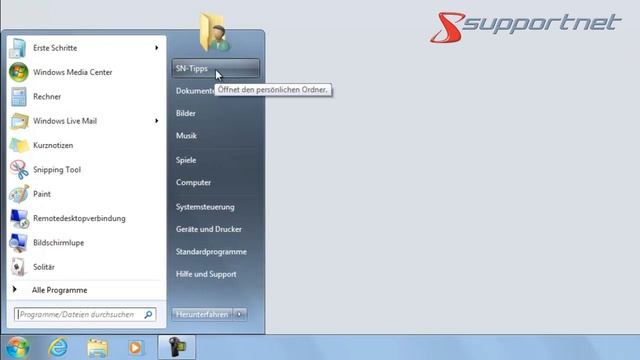Expand the Windows Live Mail submenu arrow
This screenshot has height=360, width=640.
click(156, 121)
